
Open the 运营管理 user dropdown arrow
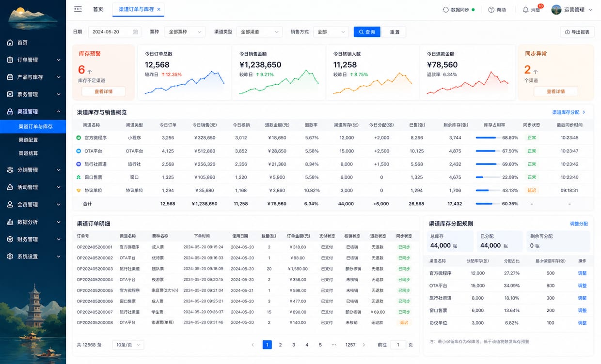[x=590, y=10]
